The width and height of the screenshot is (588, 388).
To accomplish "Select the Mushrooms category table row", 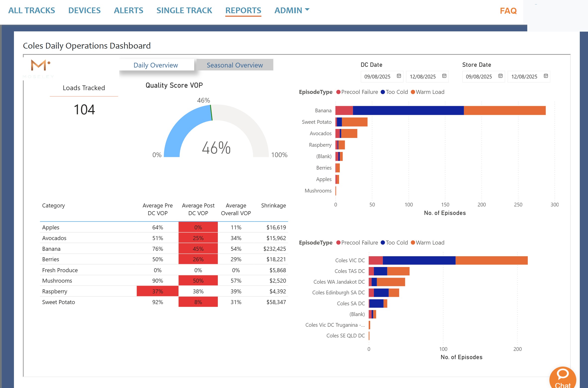I will click(164, 281).
